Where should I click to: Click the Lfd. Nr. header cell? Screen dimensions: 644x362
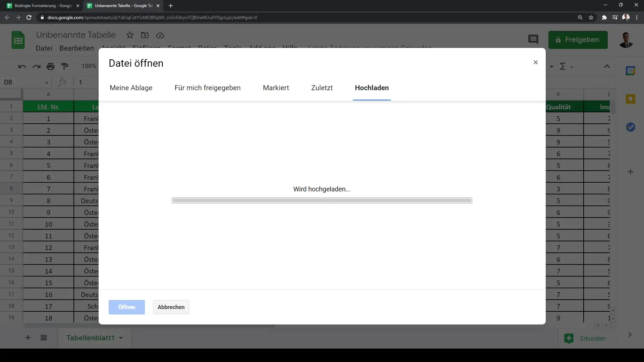(48, 107)
